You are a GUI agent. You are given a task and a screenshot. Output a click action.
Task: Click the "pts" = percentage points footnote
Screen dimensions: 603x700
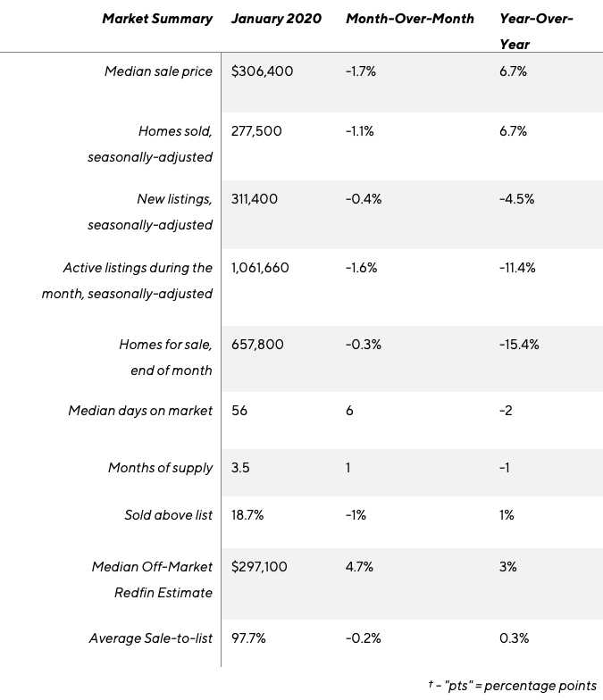(x=512, y=686)
